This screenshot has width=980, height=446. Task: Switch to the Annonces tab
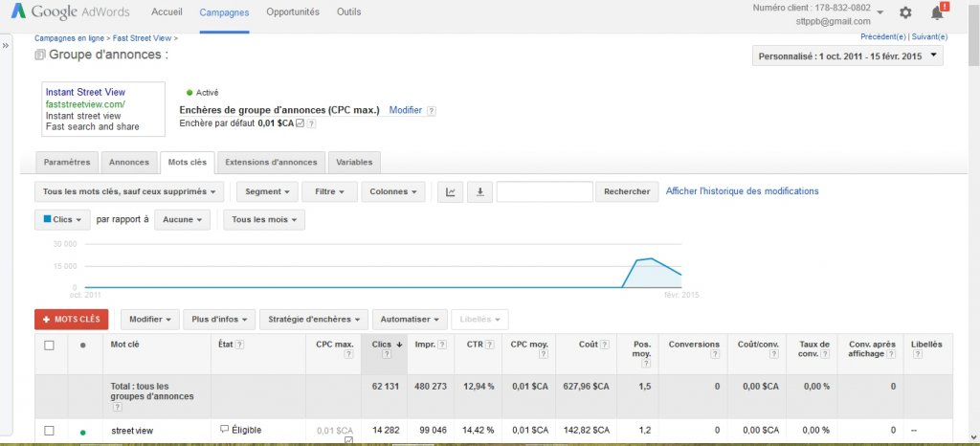(129, 162)
